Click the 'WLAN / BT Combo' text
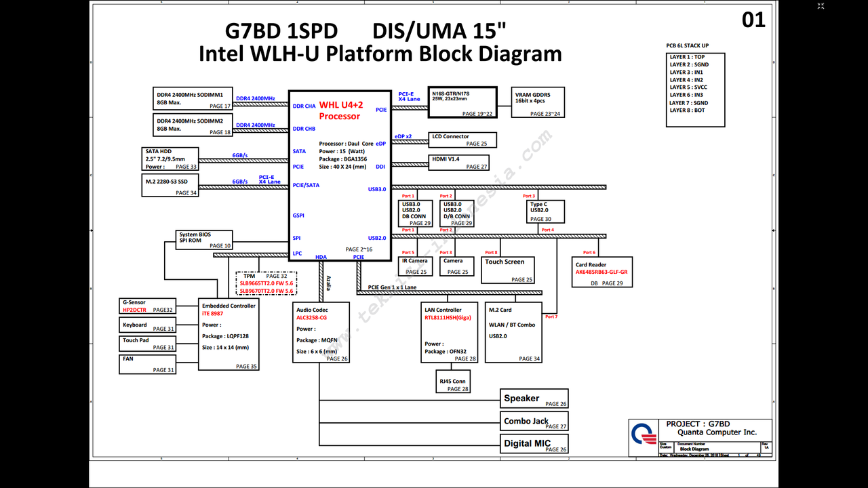 (x=512, y=325)
